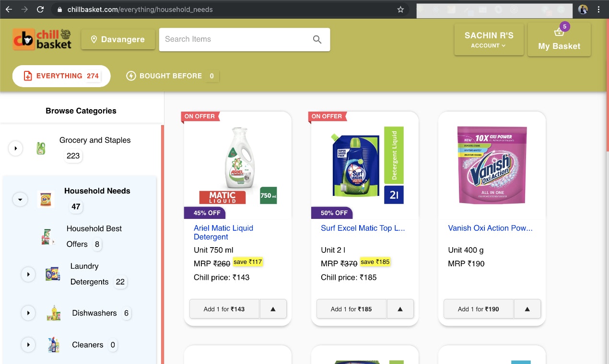Click the Browse Categories heading
This screenshot has height=364, width=609.
[x=81, y=111]
